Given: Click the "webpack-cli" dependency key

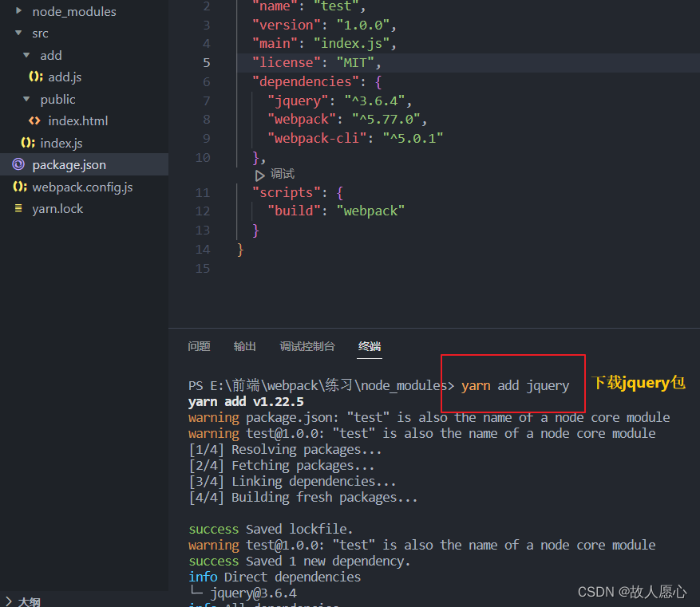Looking at the screenshot, I should coord(317,138).
